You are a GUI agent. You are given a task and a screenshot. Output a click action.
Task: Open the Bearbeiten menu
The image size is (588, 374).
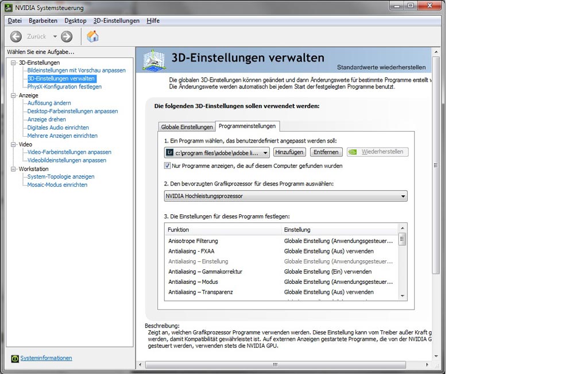[42, 21]
